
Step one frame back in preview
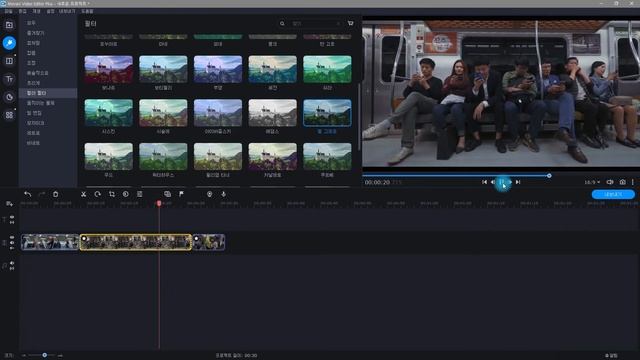tap(493, 182)
